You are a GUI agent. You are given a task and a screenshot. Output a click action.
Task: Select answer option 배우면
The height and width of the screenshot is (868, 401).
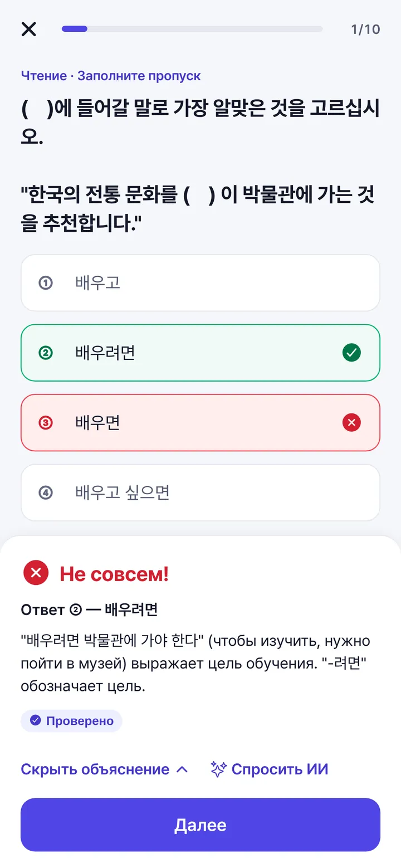[x=200, y=423]
